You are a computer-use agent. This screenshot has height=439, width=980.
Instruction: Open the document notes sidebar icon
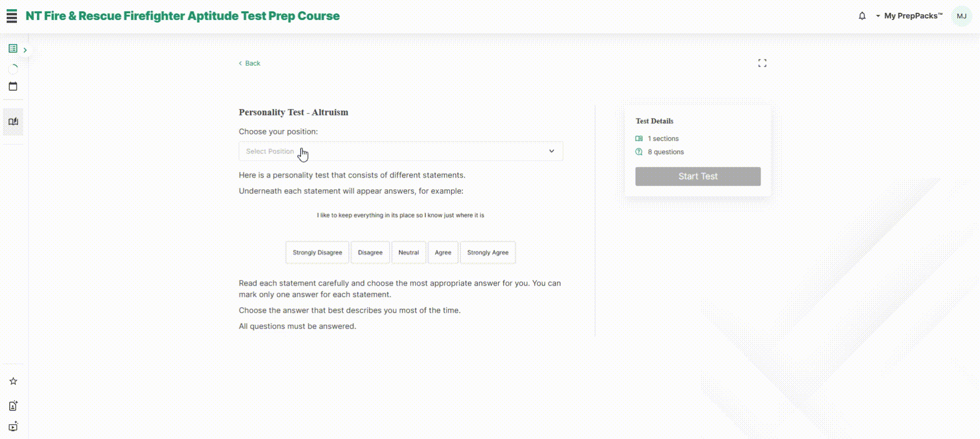[13, 406]
